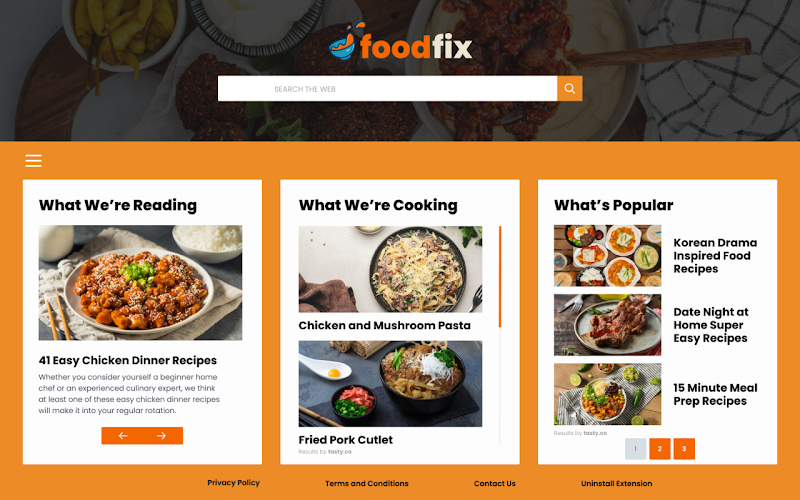Select page 1 in What's Popular
The image size is (800, 500).
pos(635,449)
